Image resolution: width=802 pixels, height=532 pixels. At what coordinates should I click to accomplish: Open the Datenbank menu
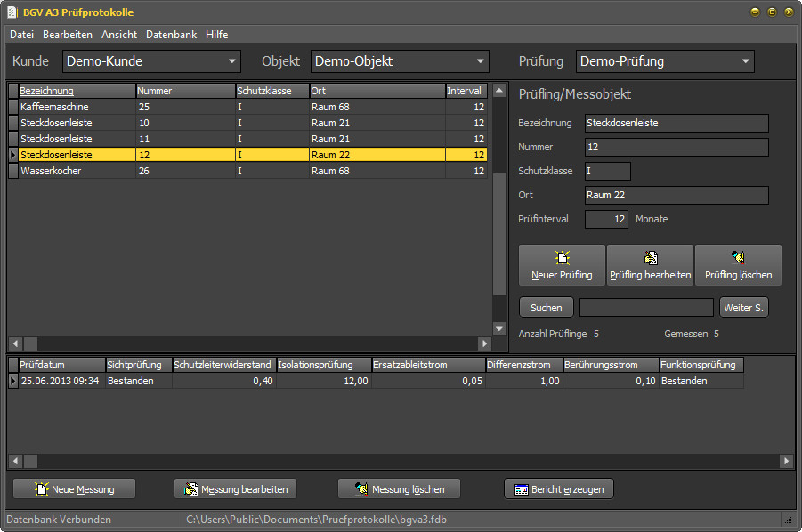pyautogui.click(x=171, y=35)
